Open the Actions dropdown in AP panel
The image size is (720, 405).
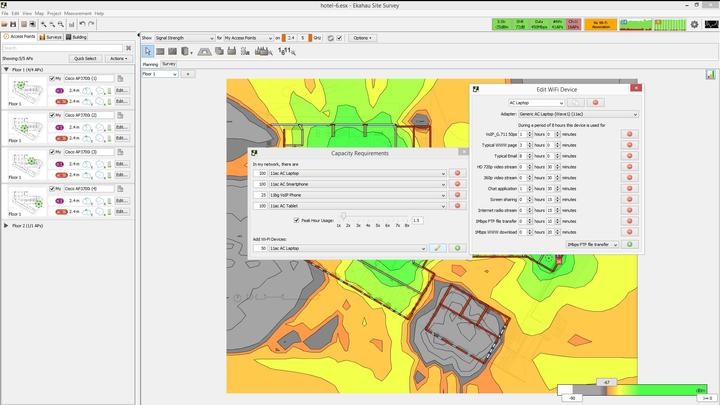pyautogui.click(x=118, y=59)
